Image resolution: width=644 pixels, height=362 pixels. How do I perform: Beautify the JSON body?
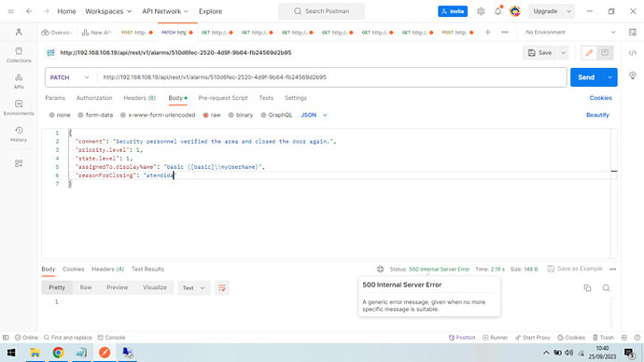(x=597, y=116)
